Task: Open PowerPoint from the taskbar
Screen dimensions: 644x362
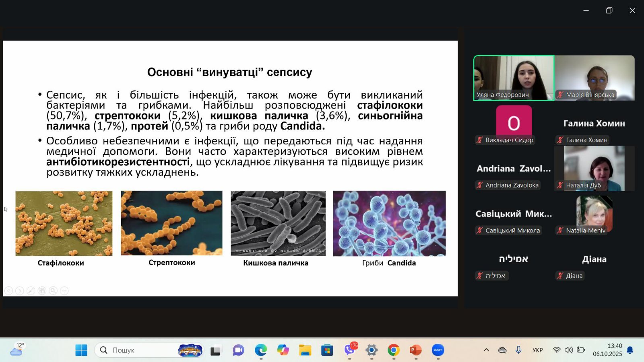Action: pyautogui.click(x=415, y=350)
